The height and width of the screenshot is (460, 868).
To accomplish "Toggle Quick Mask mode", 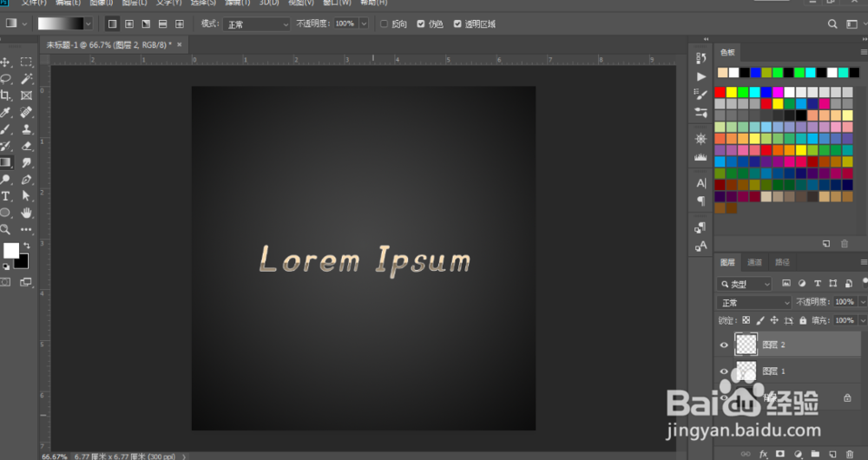I will click(5, 282).
